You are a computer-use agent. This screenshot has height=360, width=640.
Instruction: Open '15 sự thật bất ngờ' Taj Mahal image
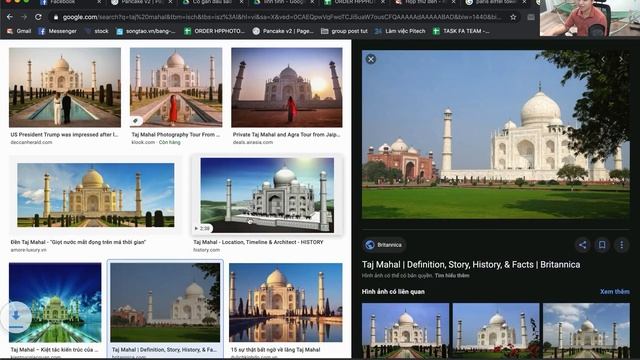point(286,302)
